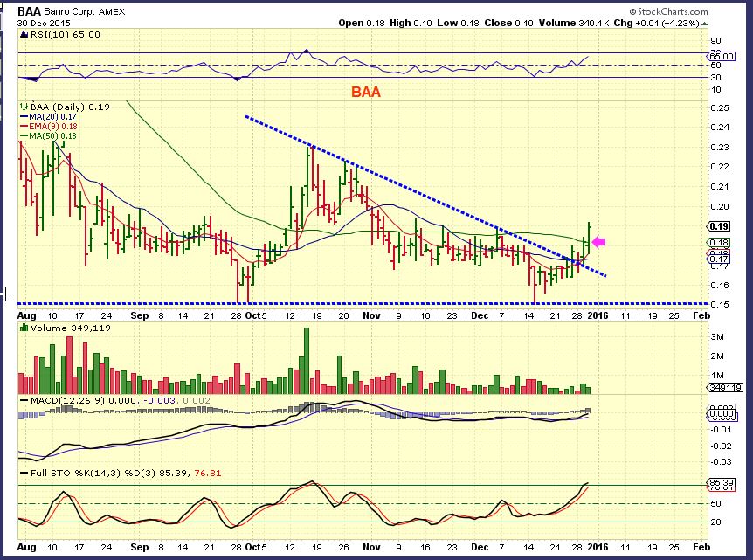Click the candlestick icon beside BAA (Daily)
The width and height of the screenshot is (753, 560).
[x=24, y=107]
